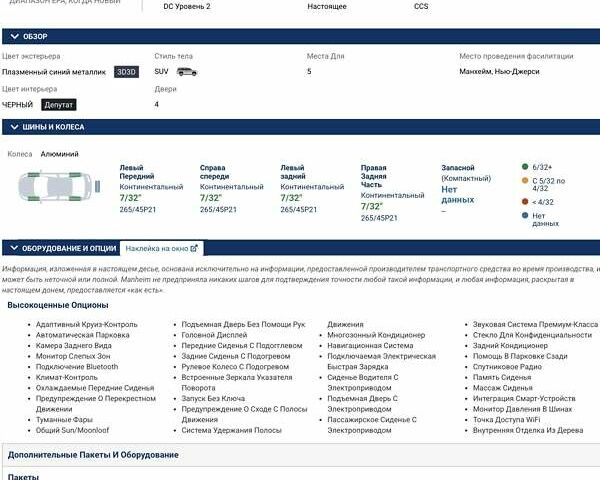Click the top-view car tire diagram
The height and width of the screenshot is (480, 600).
coord(54,188)
